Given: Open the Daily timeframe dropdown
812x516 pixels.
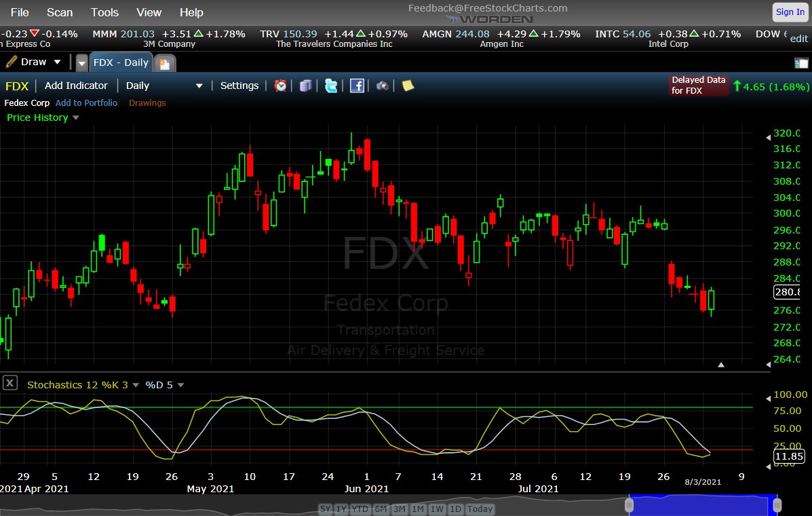Looking at the screenshot, I should (x=164, y=86).
